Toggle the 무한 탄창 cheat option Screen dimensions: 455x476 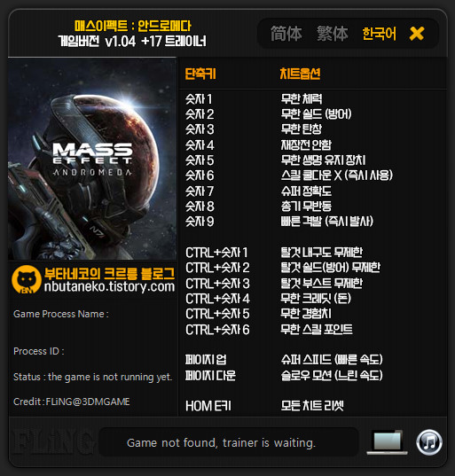pos(302,129)
